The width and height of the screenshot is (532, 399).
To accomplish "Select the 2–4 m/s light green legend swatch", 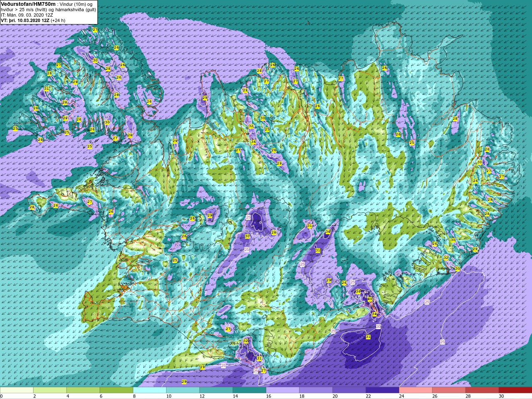I will pyautogui.click(x=50, y=390).
